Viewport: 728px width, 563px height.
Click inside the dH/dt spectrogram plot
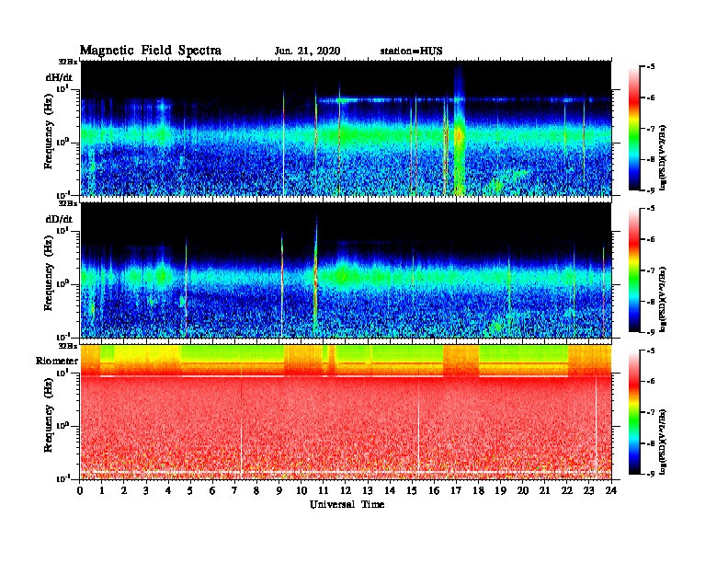[346, 128]
